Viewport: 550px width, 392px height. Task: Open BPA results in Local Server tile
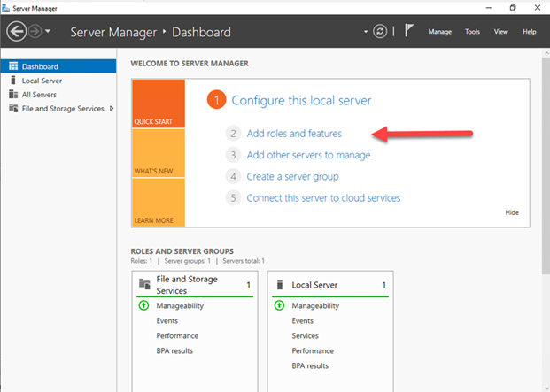point(310,365)
